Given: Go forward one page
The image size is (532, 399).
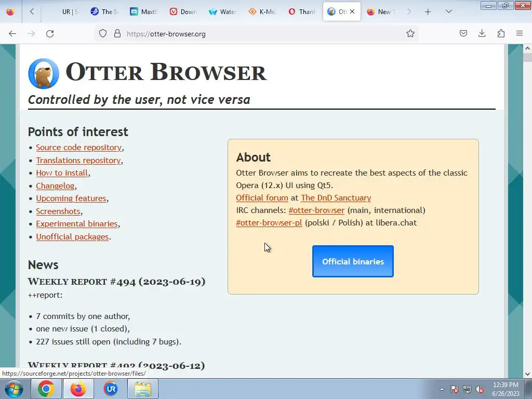Looking at the screenshot, I should pos(31,34).
